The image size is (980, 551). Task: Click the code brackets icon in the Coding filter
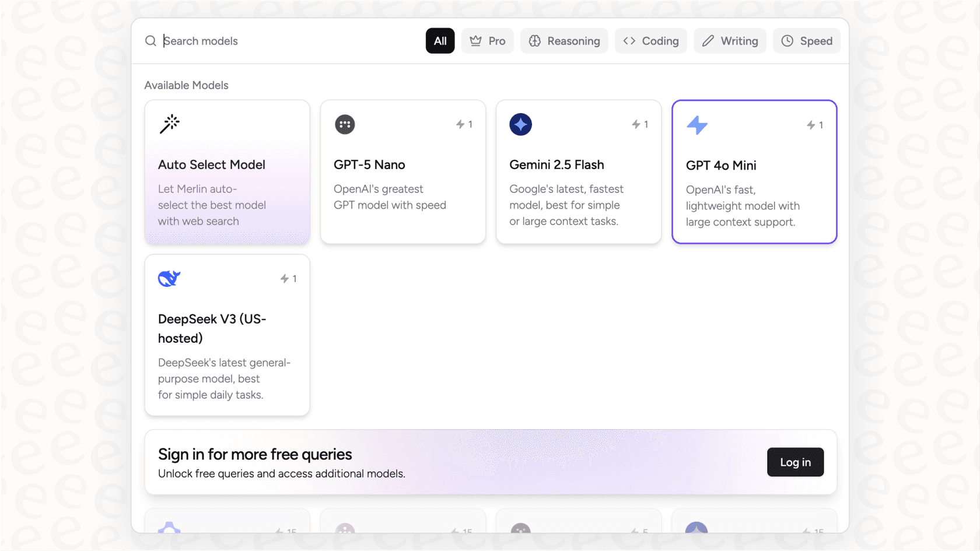tap(630, 41)
